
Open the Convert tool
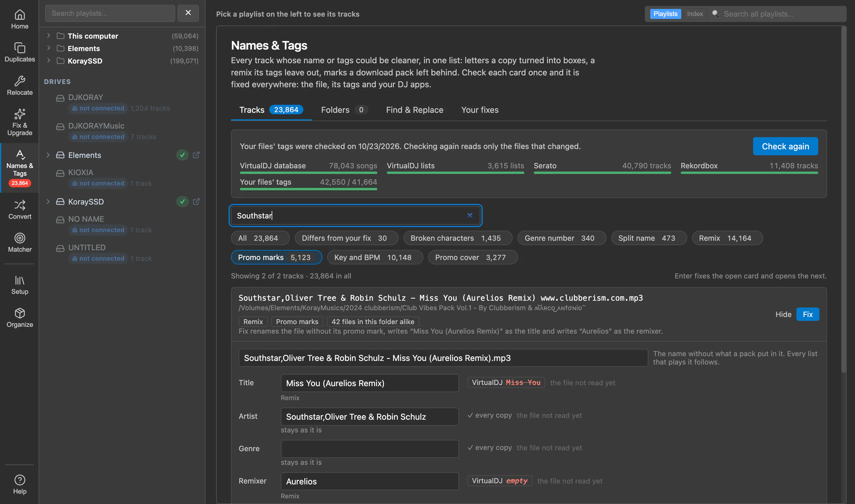click(x=20, y=210)
